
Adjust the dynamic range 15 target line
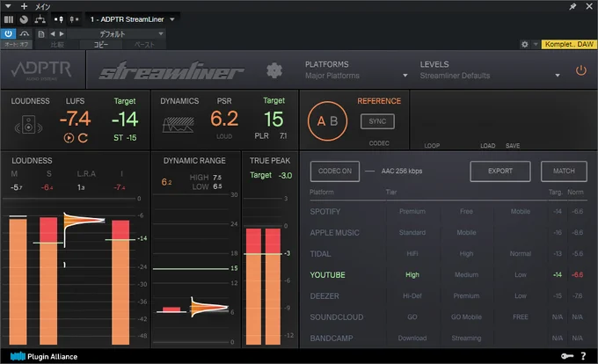[191, 269]
